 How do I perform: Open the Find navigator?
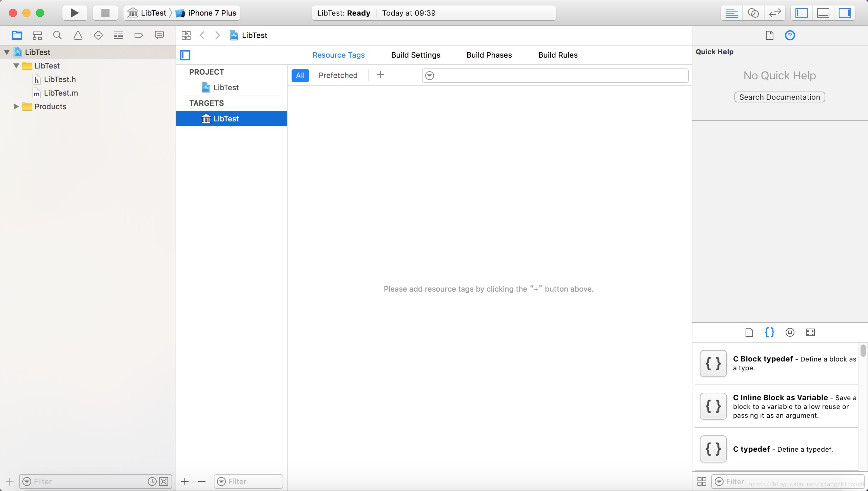pyautogui.click(x=58, y=35)
